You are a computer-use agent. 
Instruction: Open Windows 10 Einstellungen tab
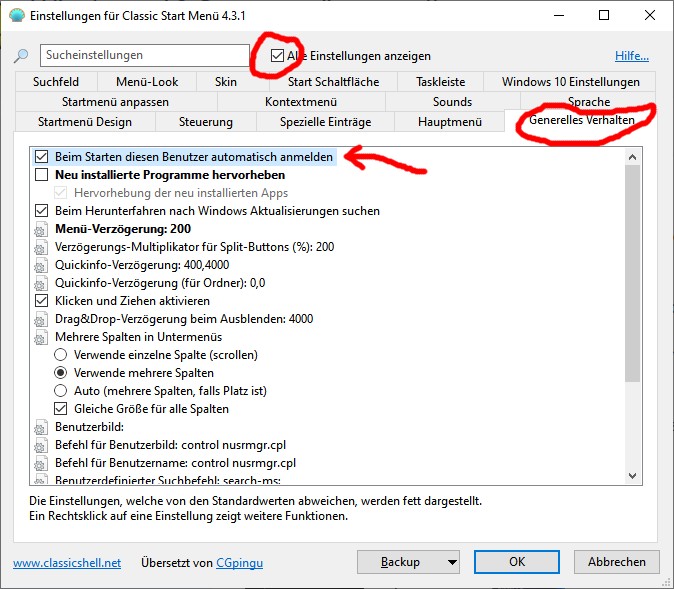tap(570, 82)
